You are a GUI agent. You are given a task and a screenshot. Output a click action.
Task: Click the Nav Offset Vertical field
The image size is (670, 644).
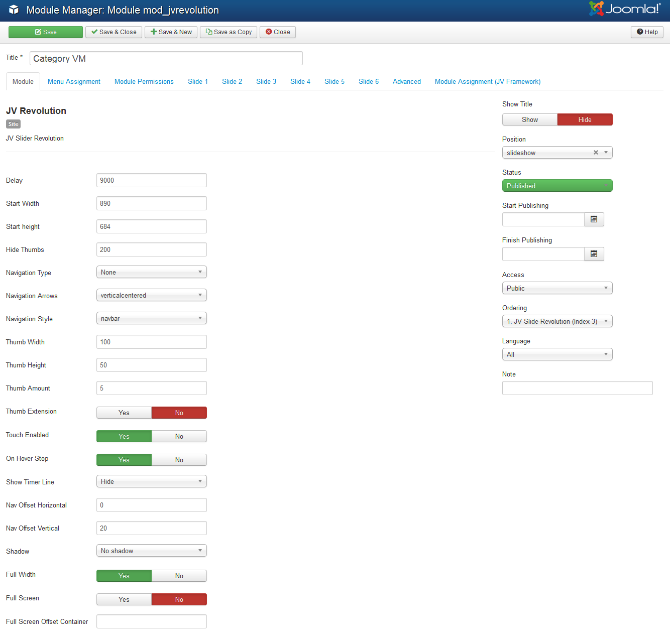point(152,528)
